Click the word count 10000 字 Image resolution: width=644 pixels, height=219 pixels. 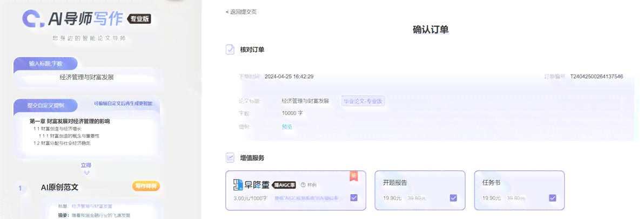coord(292,113)
